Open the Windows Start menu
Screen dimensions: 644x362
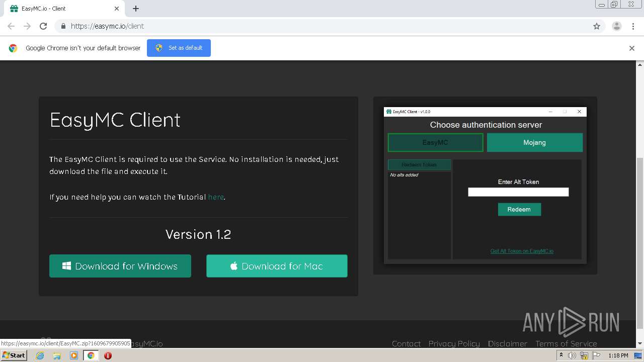tap(14, 355)
